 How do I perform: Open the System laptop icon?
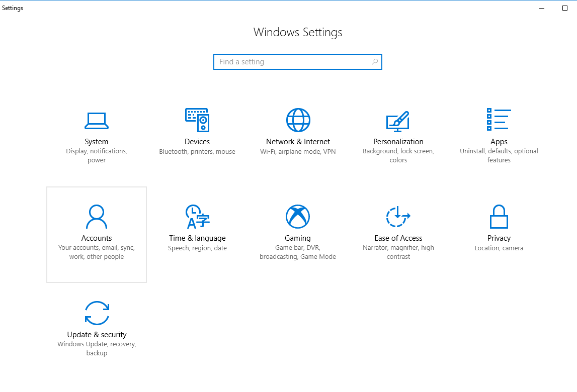[97, 121]
